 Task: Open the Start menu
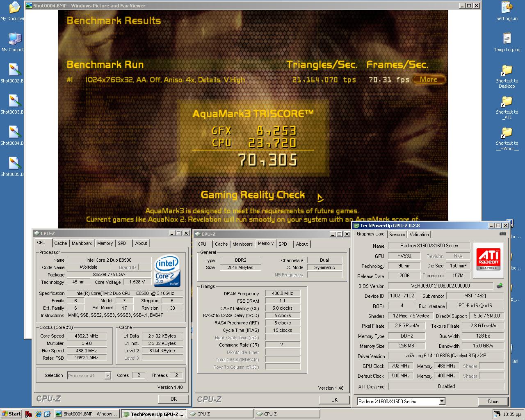[x=11, y=414]
